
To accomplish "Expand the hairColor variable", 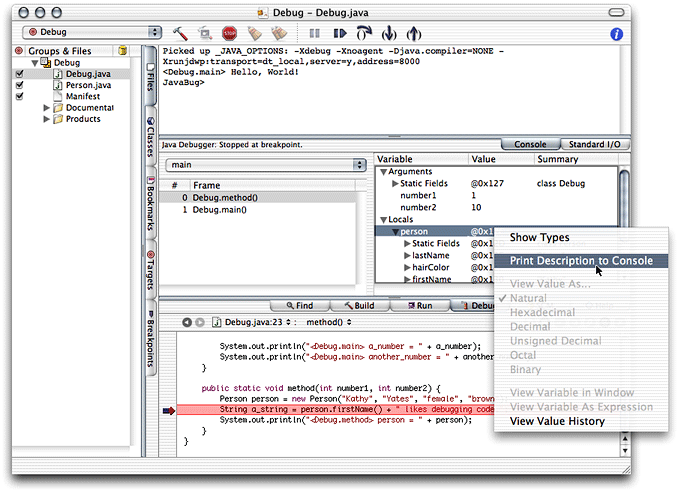I will pos(407,268).
